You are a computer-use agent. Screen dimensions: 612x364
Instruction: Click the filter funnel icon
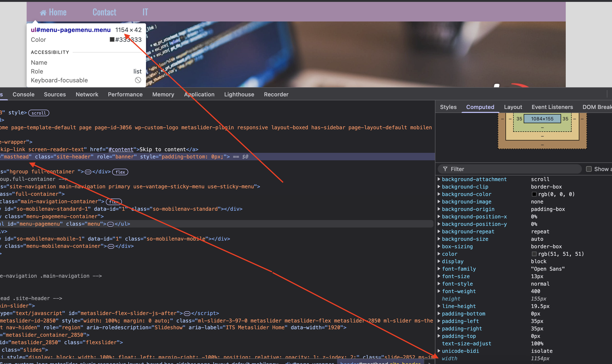[x=445, y=169]
